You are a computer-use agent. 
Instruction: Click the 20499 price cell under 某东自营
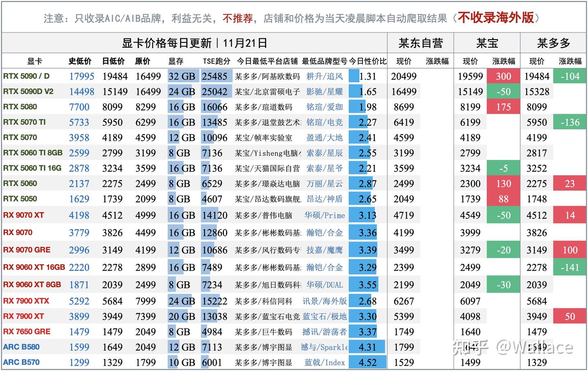pos(404,76)
